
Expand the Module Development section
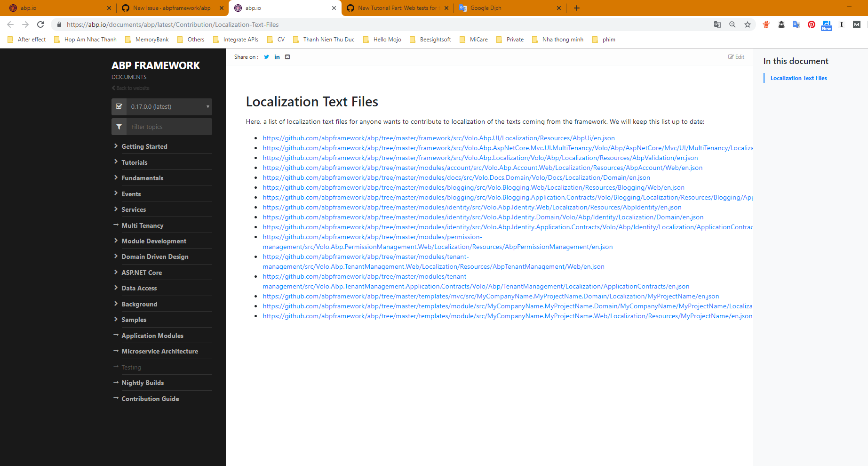point(154,241)
